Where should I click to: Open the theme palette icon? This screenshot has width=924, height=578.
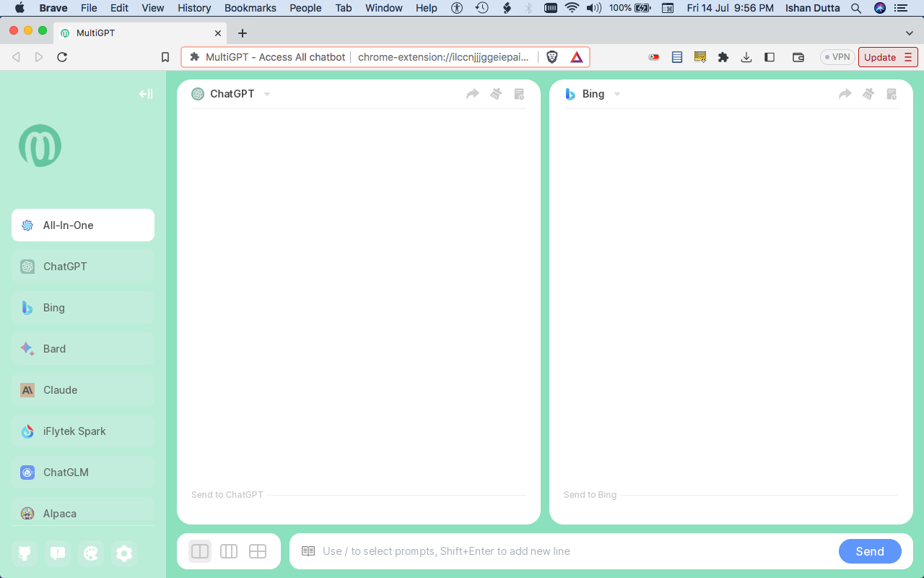[x=91, y=553]
